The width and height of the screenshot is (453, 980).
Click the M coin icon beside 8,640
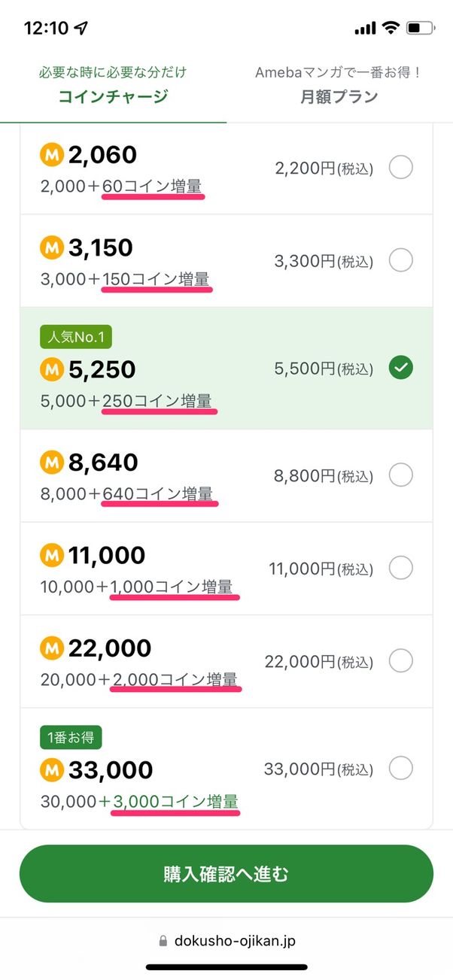(x=50, y=462)
